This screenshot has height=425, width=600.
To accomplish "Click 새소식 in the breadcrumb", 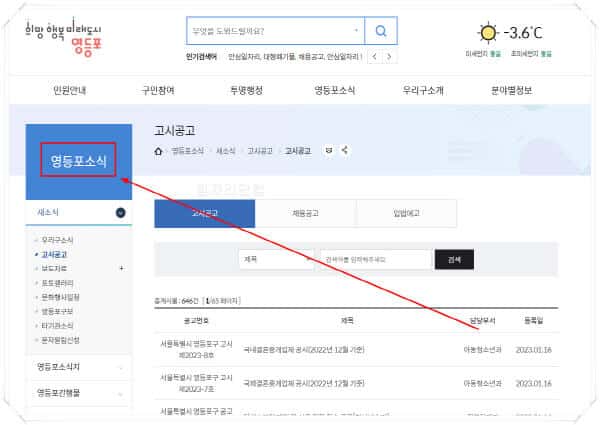I will (x=226, y=151).
